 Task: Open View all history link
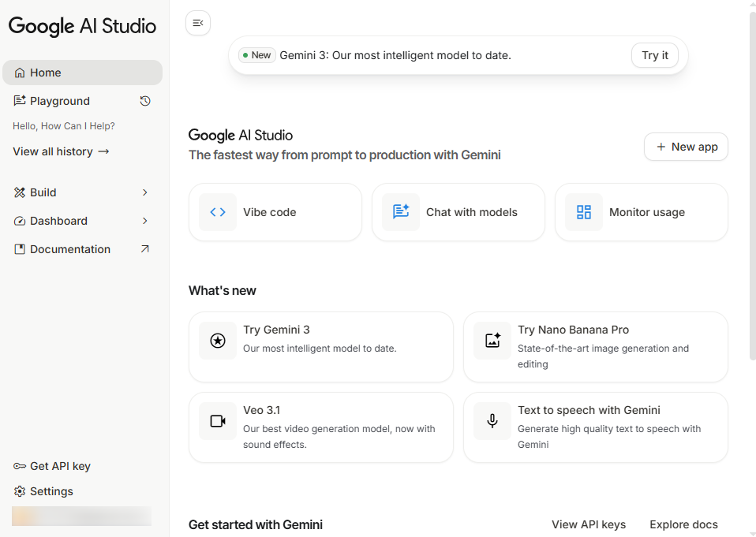point(61,151)
